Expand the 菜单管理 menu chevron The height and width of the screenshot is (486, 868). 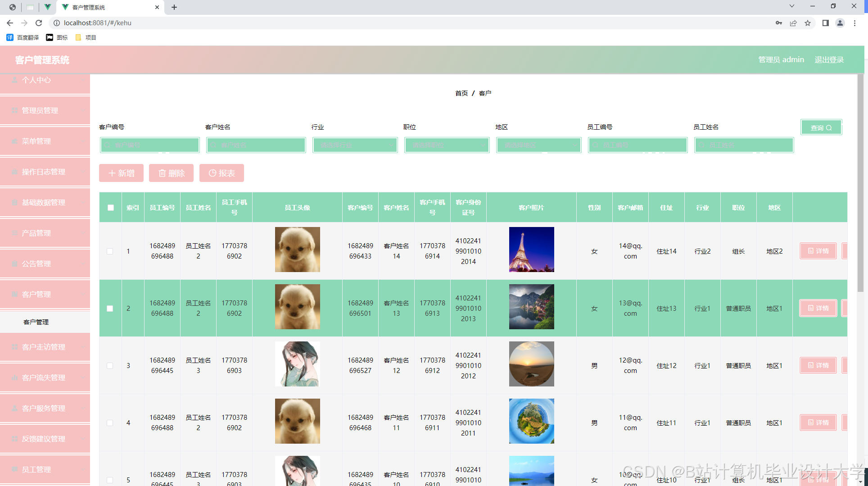coord(83,141)
